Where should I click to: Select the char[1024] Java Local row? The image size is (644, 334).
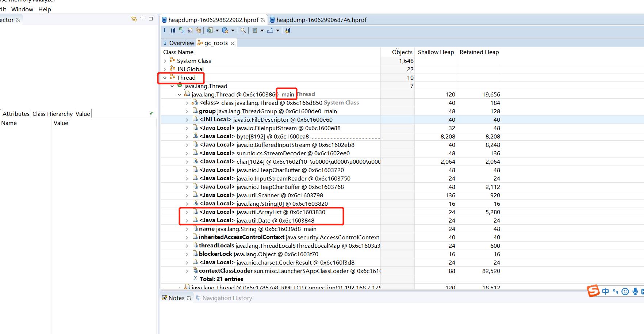(331, 162)
